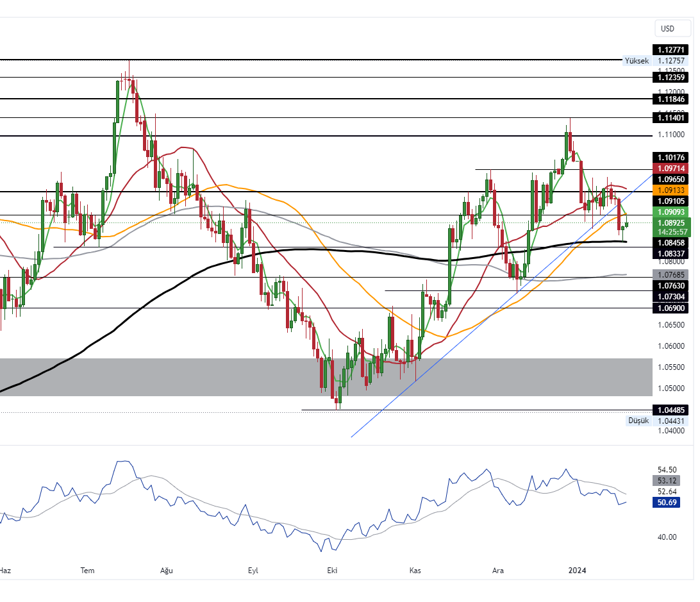Click the gray 1.07685 moving average label

click(671, 274)
